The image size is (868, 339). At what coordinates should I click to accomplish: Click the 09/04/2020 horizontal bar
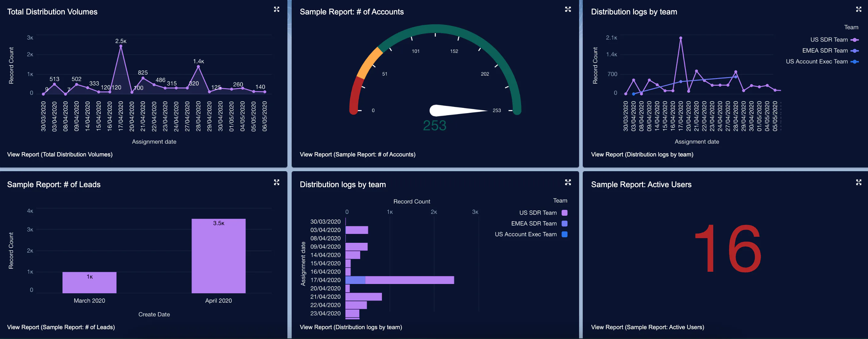(356, 247)
